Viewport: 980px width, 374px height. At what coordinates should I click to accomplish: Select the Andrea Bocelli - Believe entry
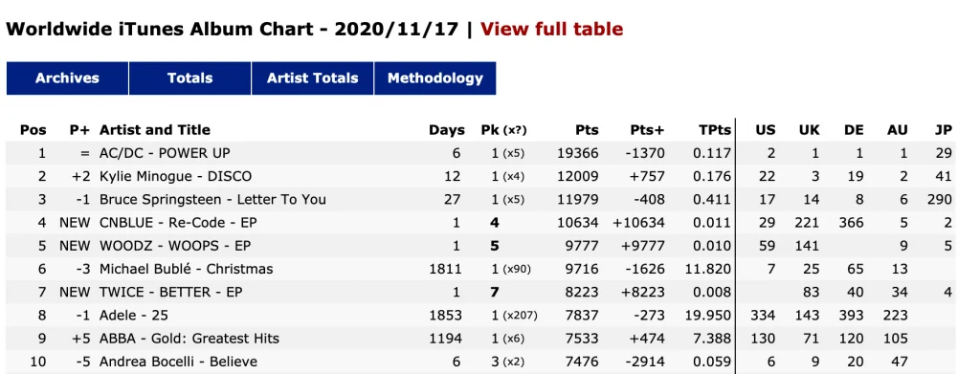178,362
